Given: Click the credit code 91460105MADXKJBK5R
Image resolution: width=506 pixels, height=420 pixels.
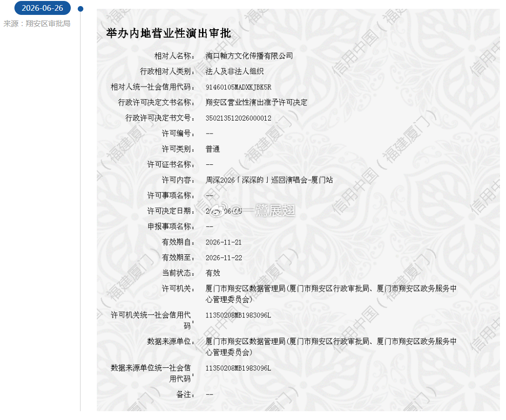Looking at the screenshot, I should pos(238,87).
